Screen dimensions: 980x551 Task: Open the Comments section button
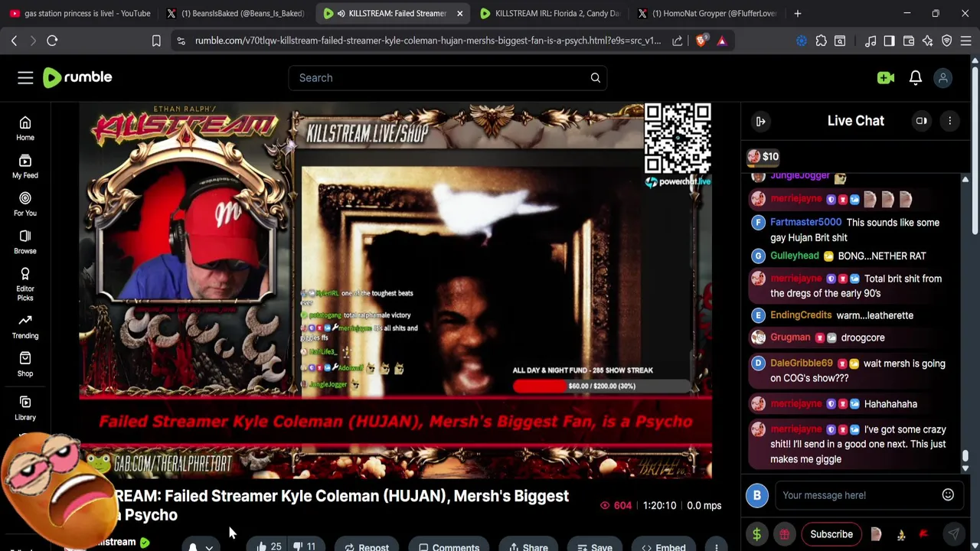tap(449, 546)
